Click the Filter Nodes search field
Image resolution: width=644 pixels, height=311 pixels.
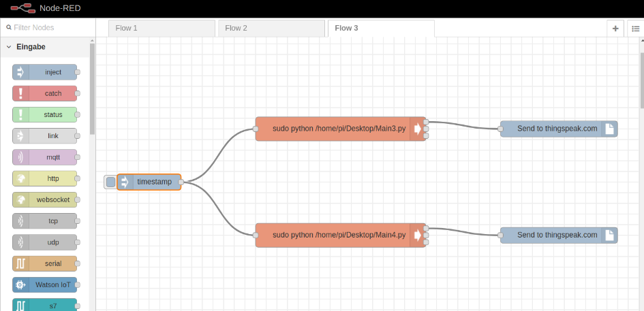pos(48,28)
